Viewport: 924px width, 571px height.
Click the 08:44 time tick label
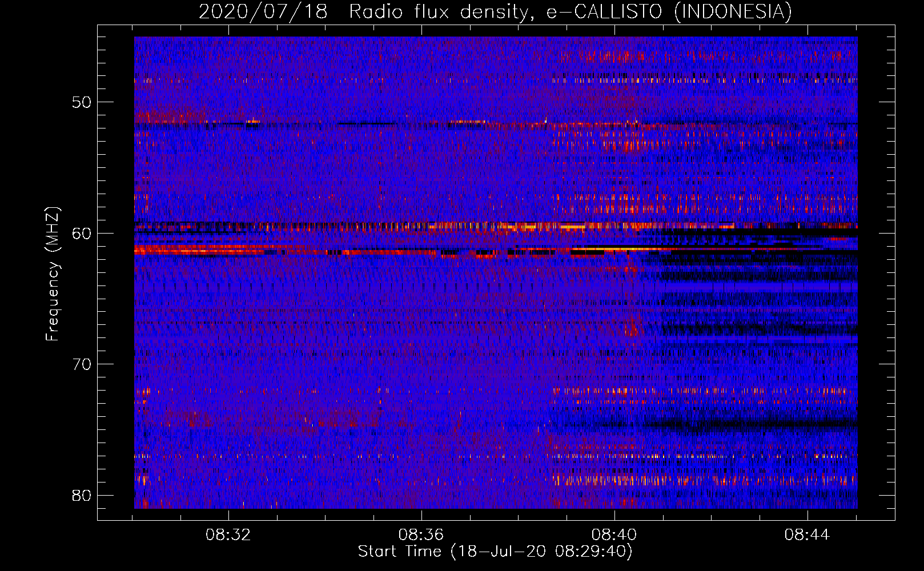click(x=807, y=535)
